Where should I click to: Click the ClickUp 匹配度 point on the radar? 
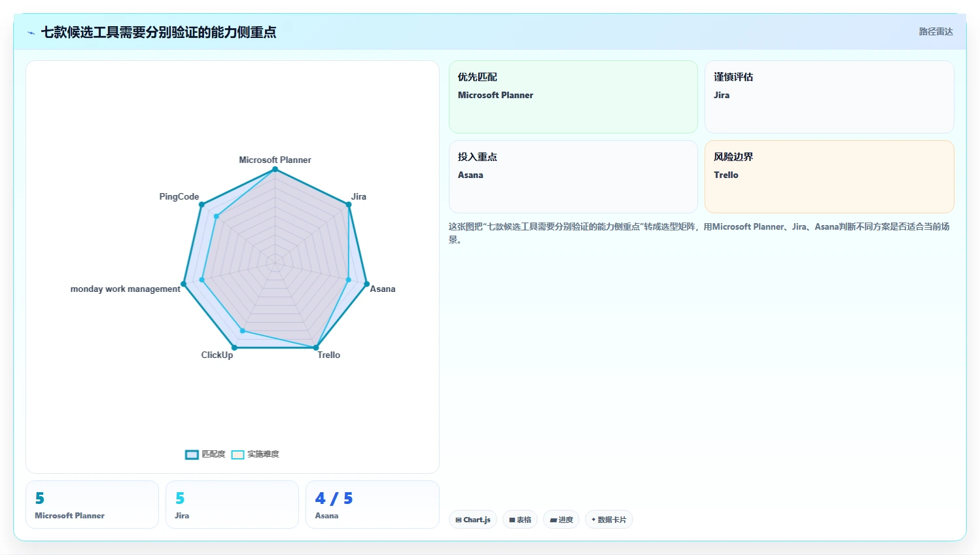[x=234, y=348]
